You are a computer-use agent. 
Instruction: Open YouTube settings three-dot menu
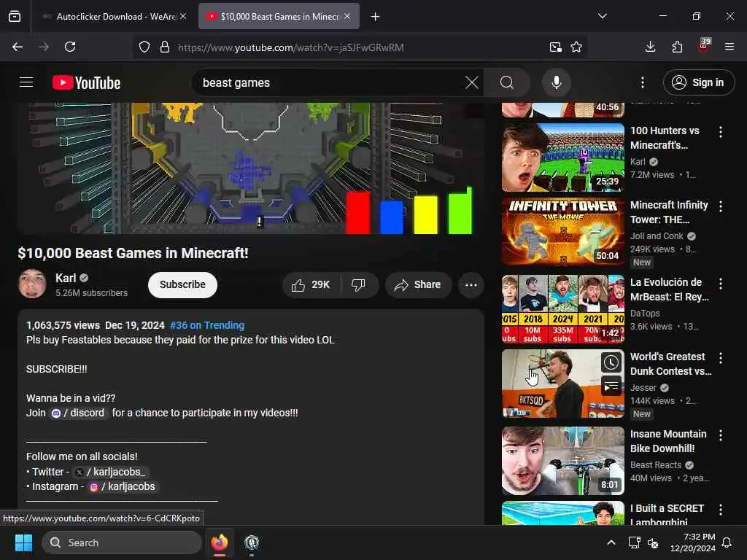pos(642,83)
